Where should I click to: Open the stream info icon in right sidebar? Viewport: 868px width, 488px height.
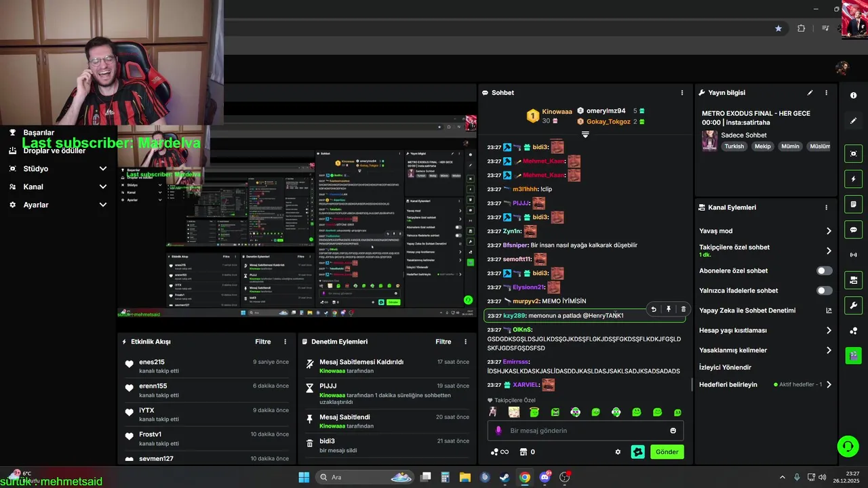click(x=853, y=96)
